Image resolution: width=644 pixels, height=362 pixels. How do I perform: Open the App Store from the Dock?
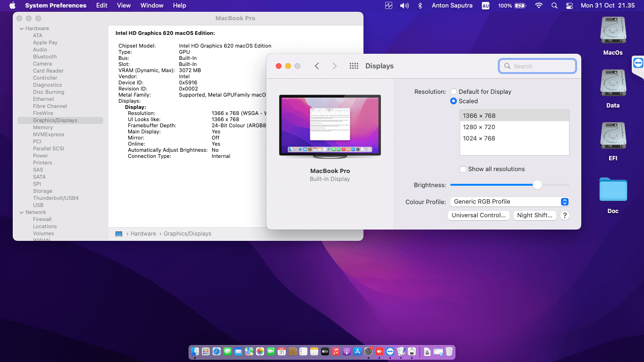[357, 352]
